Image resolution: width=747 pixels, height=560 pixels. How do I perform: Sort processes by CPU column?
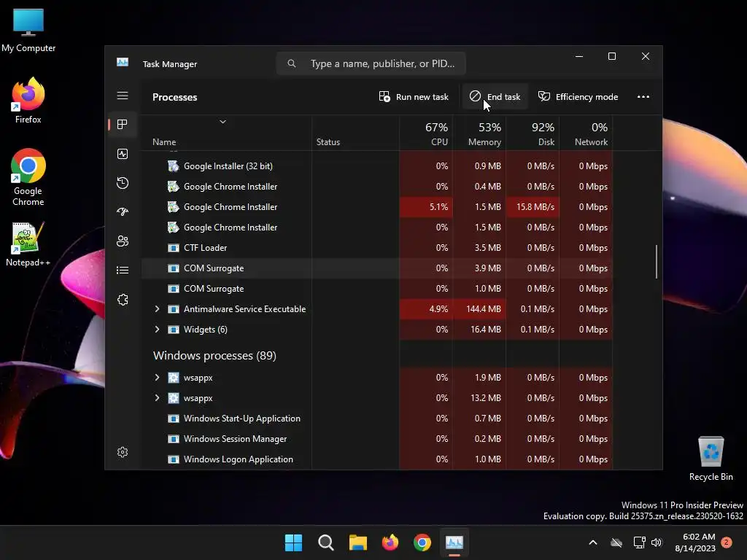[x=425, y=134]
